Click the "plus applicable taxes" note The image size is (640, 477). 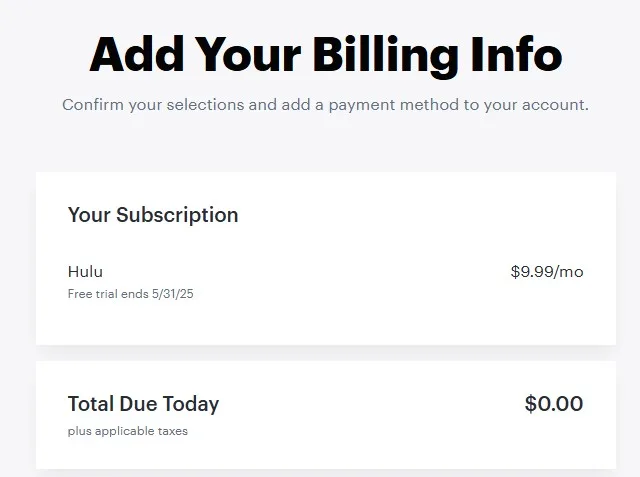(127, 431)
